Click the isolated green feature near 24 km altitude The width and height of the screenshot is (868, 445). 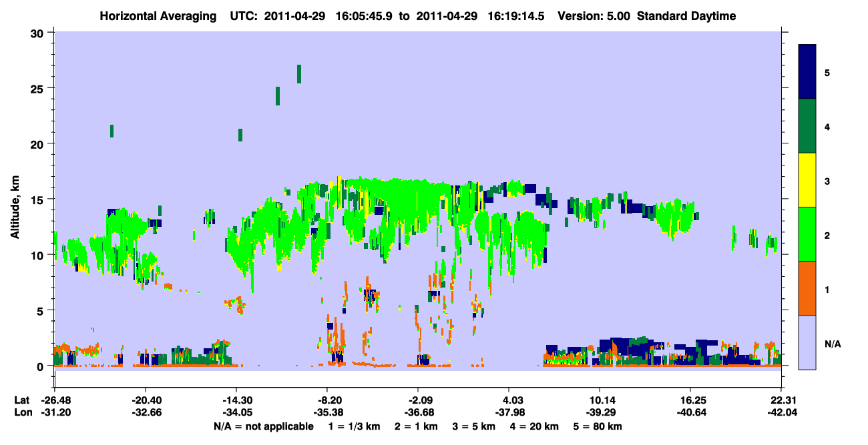click(278, 96)
